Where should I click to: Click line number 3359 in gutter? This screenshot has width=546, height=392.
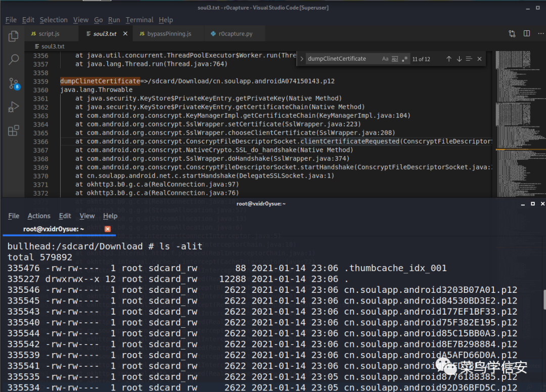(x=41, y=81)
